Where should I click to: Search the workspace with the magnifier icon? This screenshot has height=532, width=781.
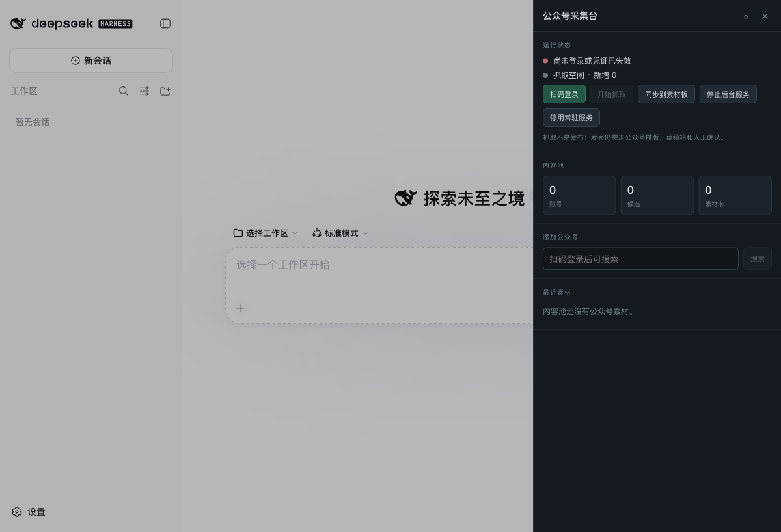[x=124, y=91]
